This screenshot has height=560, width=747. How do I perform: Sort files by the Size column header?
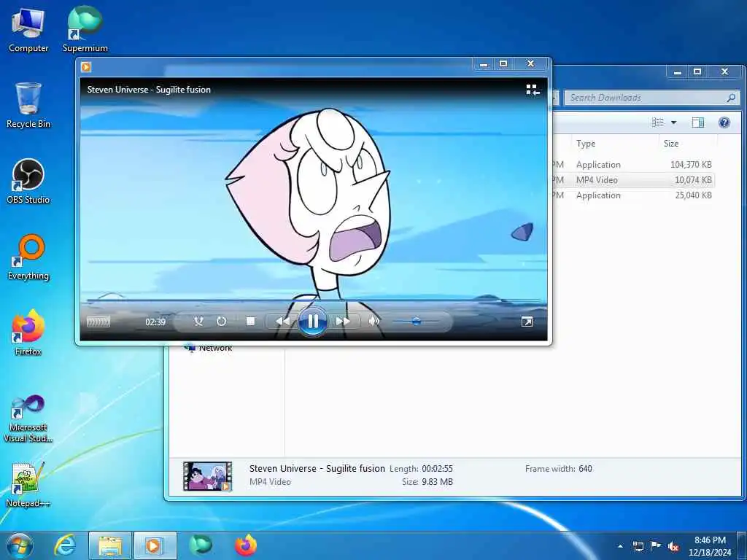(x=671, y=144)
